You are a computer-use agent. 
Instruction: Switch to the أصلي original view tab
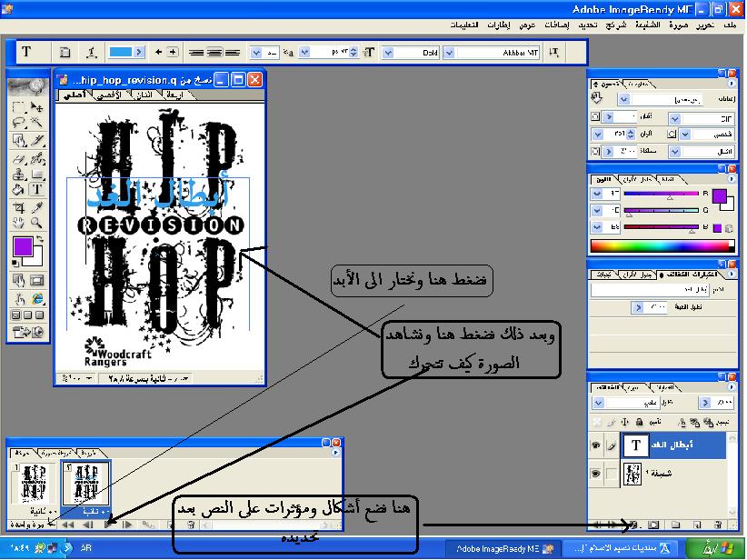75,95
